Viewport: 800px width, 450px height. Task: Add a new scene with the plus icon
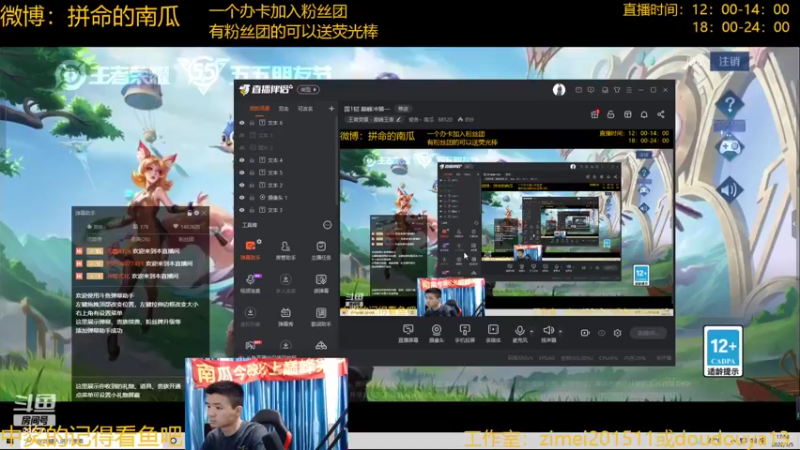coord(331,109)
